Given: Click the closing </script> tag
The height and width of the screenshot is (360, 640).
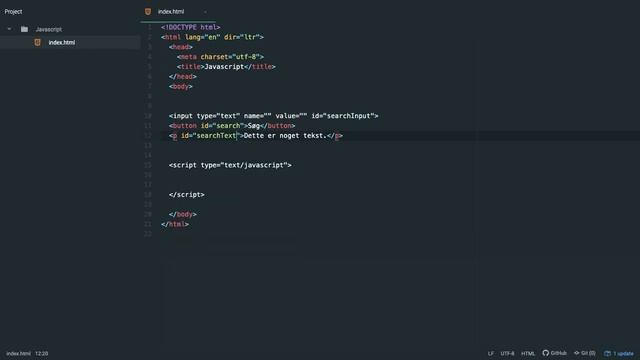Looking at the screenshot, I should [x=187, y=195].
